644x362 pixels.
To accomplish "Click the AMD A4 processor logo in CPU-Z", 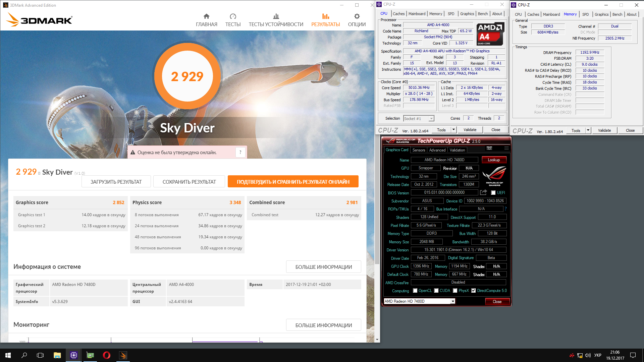I will [x=490, y=34].
